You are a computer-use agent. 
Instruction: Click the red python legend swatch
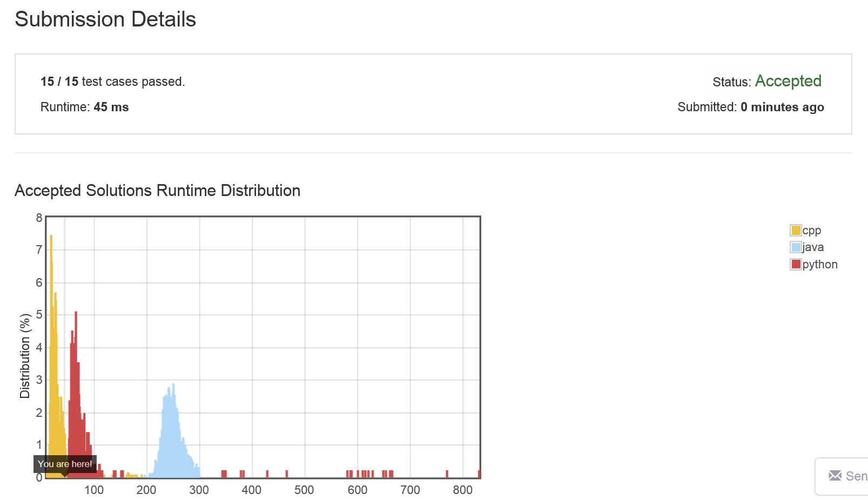pos(796,264)
